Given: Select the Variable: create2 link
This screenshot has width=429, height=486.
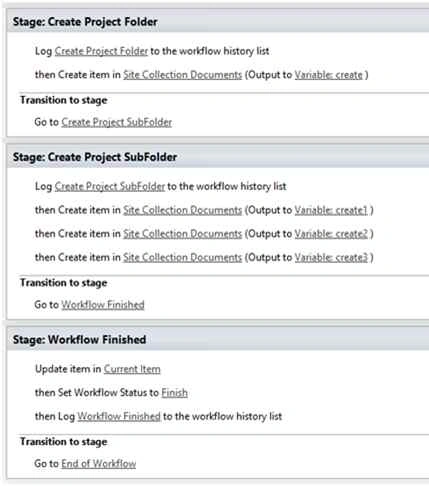Looking at the screenshot, I should (x=331, y=234).
